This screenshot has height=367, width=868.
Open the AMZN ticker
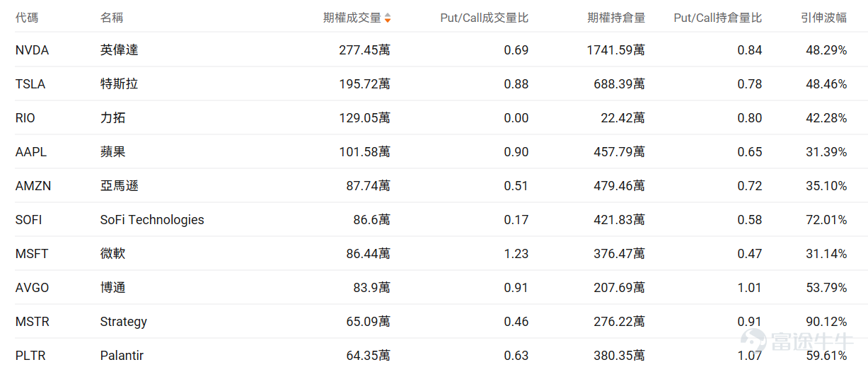(33, 186)
